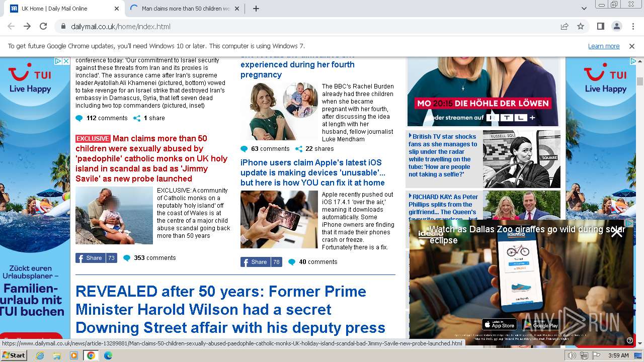The height and width of the screenshot is (362, 644).
Task: Launch Internet Explorer from taskbar
Action: coord(40,355)
